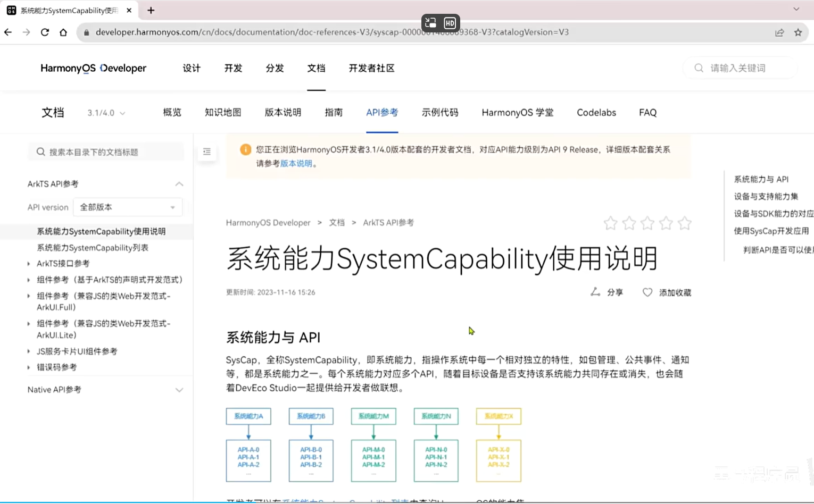
Task: Click the share page icon in address bar
Action: (779, 32)
